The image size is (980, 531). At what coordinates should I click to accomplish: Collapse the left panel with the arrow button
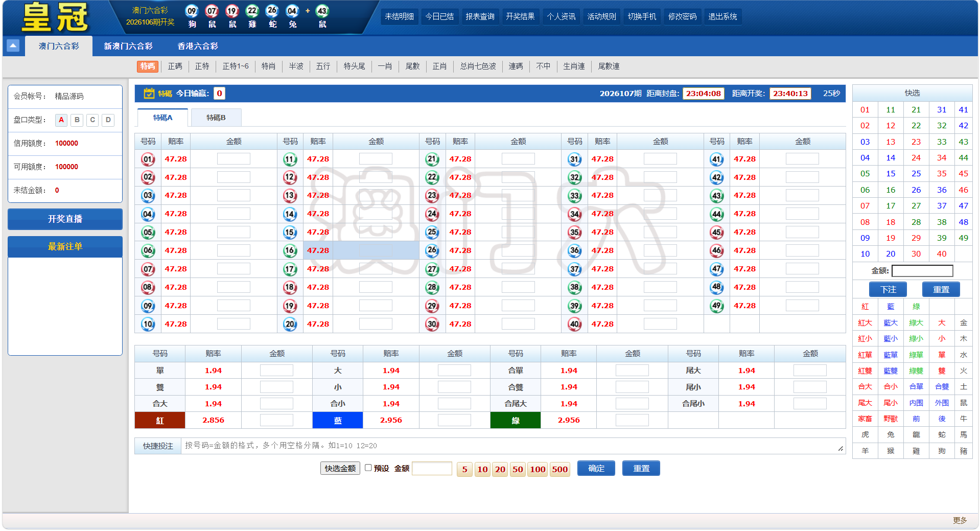click(13, 45)
